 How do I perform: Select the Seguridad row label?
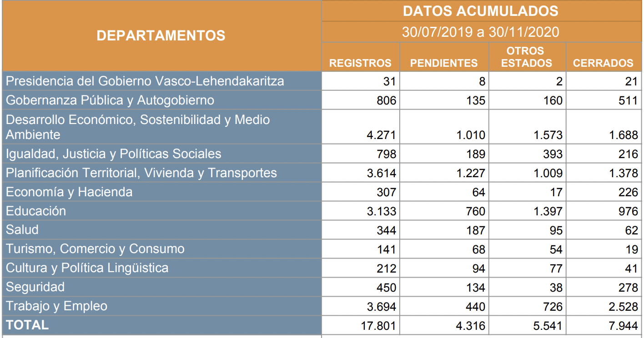point(35,287)
